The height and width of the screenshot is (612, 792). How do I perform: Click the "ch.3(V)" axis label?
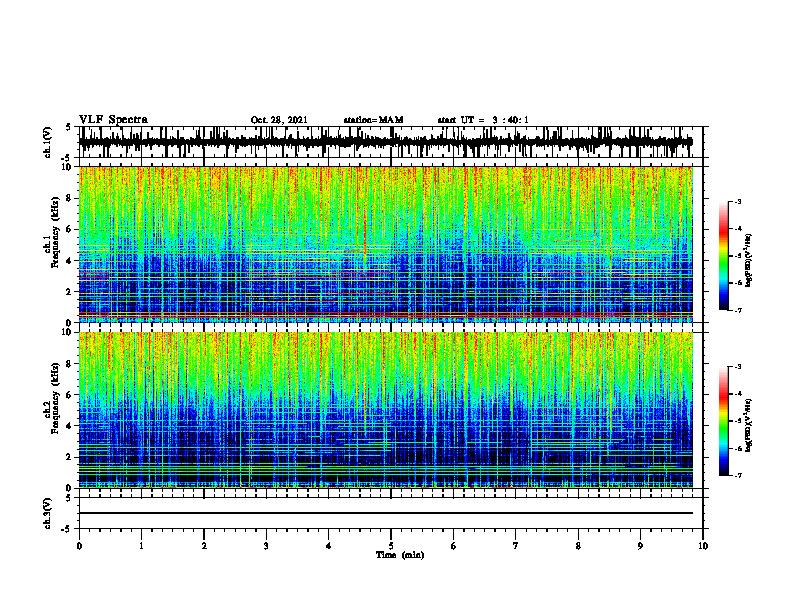pyautogui.click(x=48, y=513)
